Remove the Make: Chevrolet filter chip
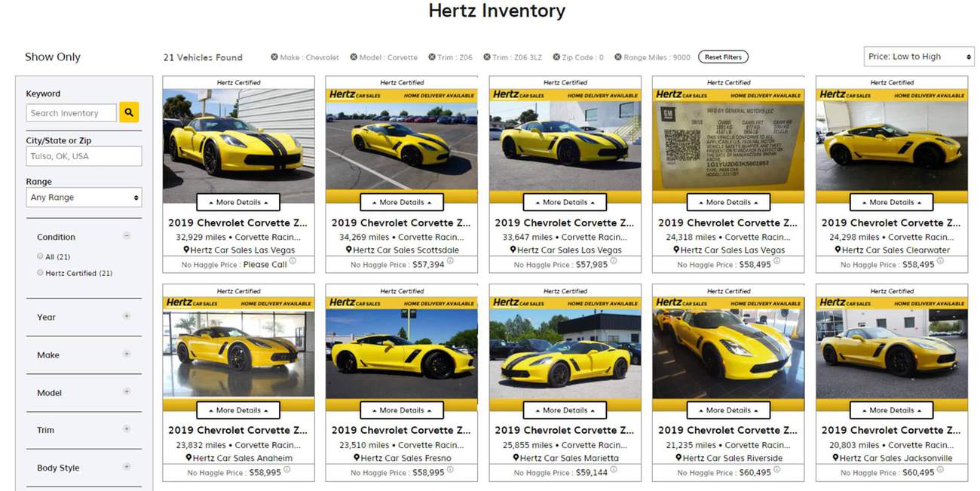Screen dimensions: 980x491 click(274, 57)
